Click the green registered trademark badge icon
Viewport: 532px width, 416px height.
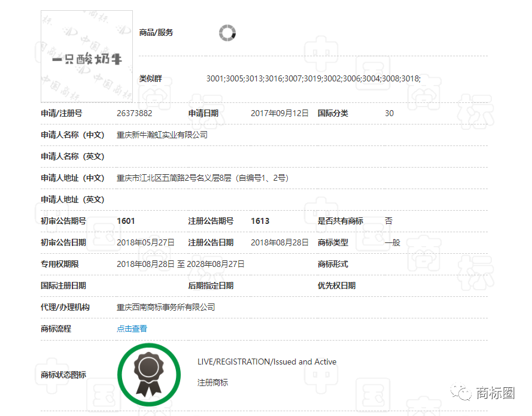point(148,374)
